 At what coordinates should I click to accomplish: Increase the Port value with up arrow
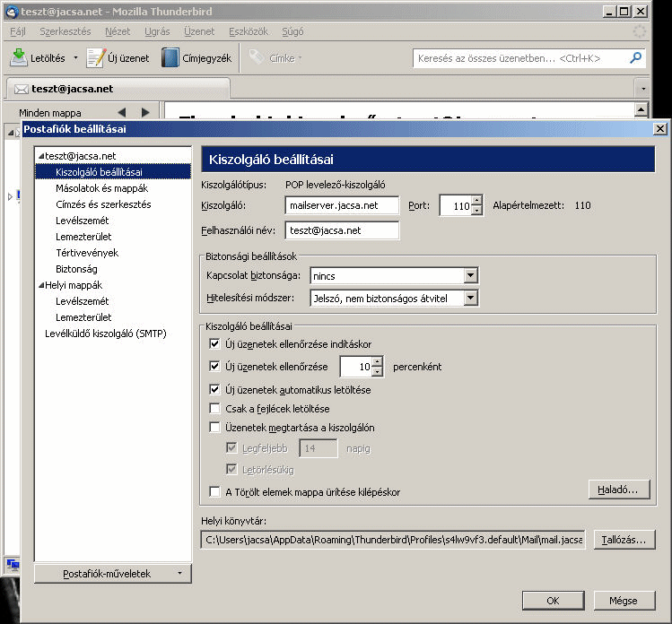click(476, 201)
